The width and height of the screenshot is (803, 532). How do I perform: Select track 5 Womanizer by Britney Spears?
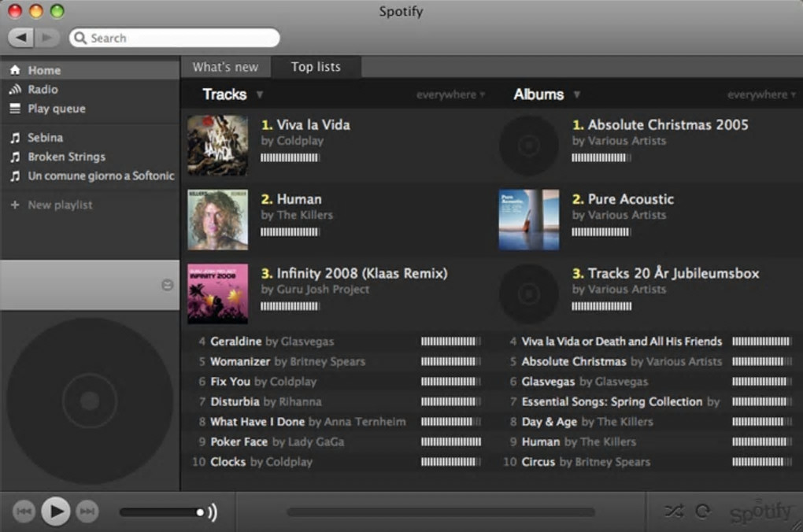338,361
